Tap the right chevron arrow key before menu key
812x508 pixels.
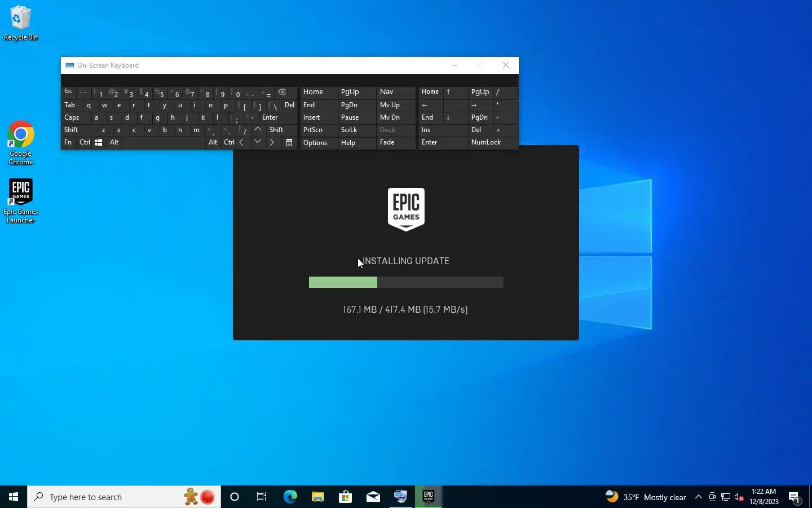(x=272, y=143)
